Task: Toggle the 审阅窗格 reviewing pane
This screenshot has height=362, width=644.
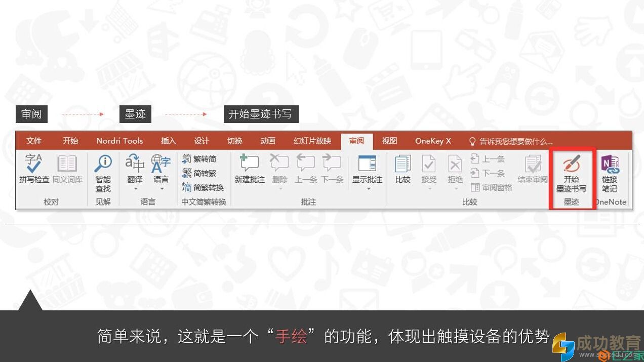Action: (x=491, y=187)
